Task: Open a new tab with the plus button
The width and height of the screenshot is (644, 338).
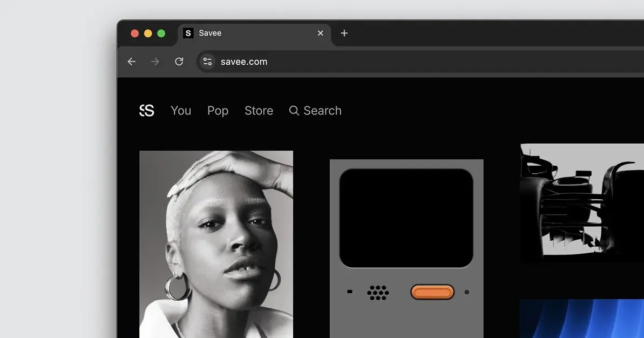Action: pyautogui.click(x=344, y=33)
